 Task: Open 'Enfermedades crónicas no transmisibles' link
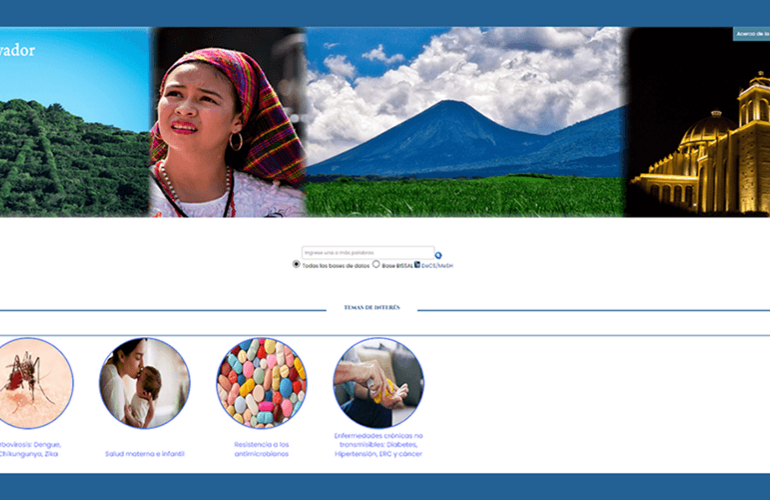(x=378, y=444)
